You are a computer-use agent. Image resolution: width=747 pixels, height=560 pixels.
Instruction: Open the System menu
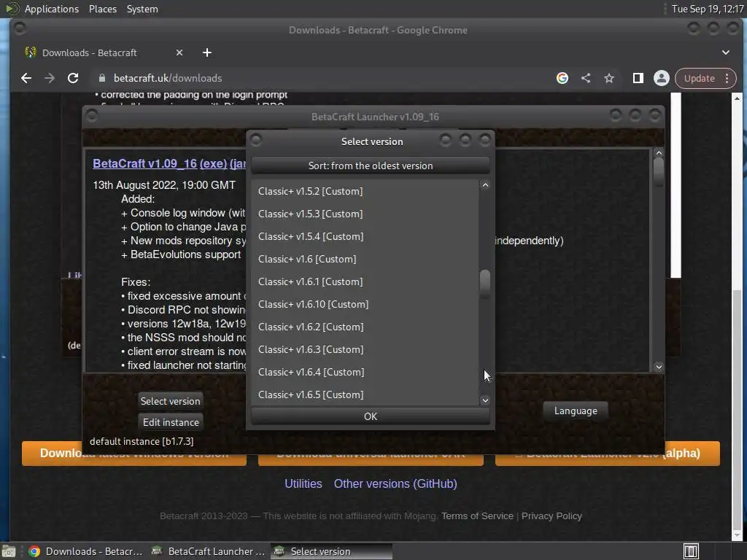[x=142, y=9]
